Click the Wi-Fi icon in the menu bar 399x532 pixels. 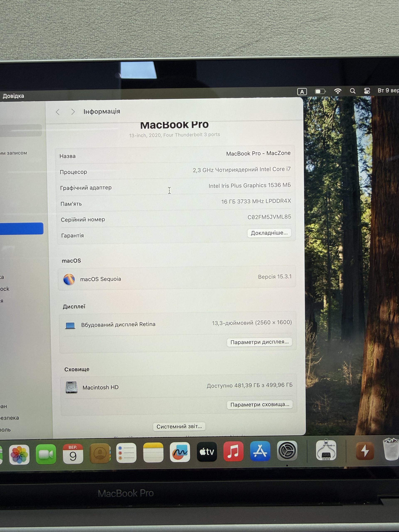pyautogui.click(x=338, y=91)
